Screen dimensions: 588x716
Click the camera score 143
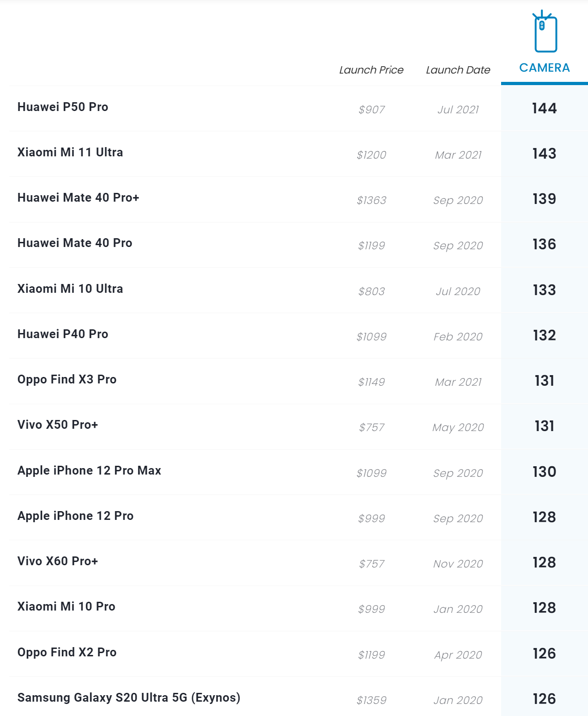[x=544, y=154]
